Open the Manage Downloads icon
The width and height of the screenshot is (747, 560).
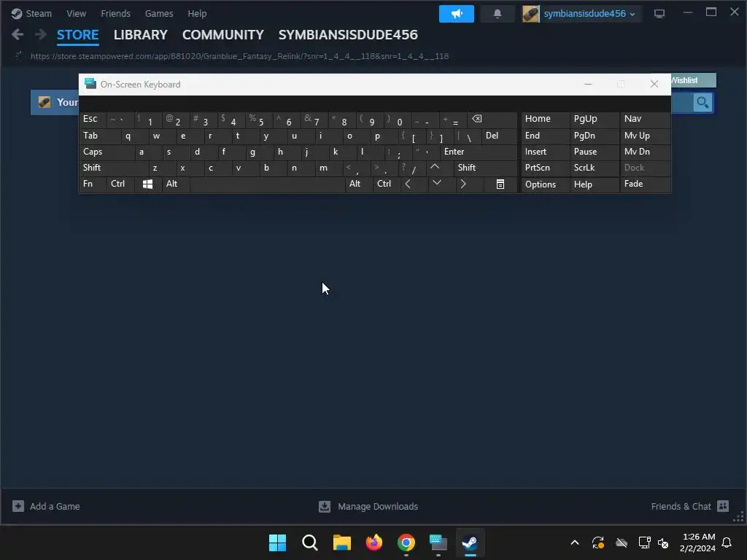[x=325, y=506]
